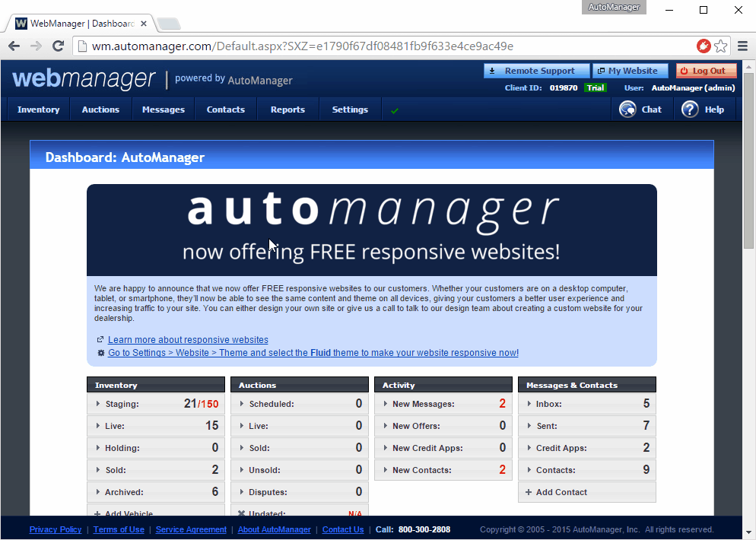Close the WebManager Dashboard tab

click(144, 23)
